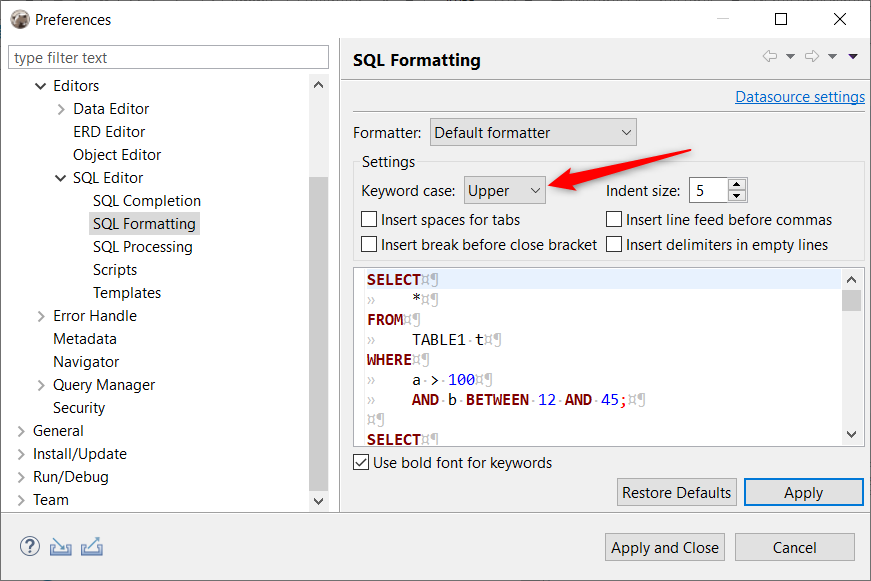Click the DBeaver Preferences window icon
871x581 pixels.
pos(20,19)
